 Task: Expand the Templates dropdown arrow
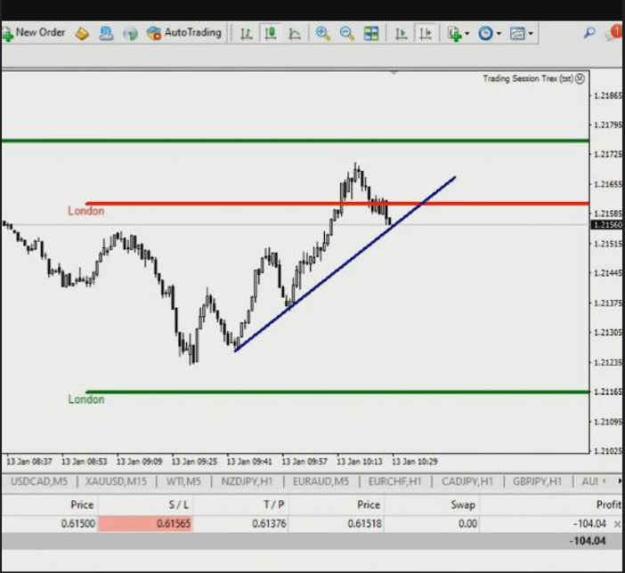(530, 34)
